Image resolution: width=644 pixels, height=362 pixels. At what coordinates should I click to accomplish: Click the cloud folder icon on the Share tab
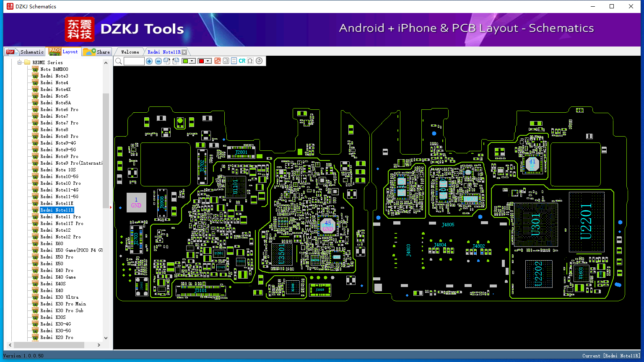point(89,52)
